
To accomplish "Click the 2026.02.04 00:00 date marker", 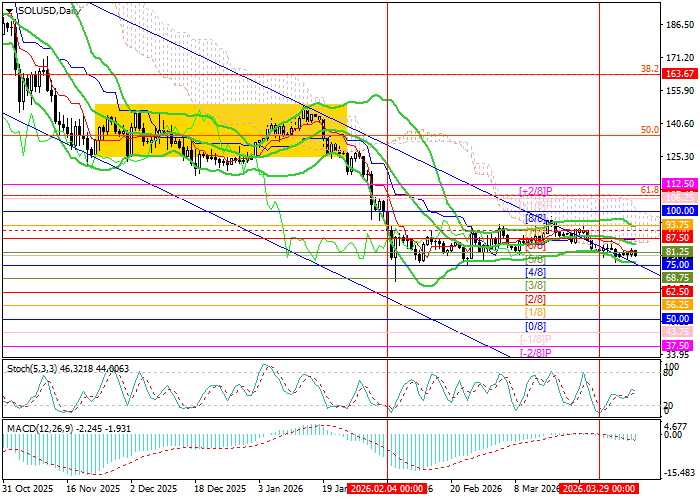I will 385,490.
